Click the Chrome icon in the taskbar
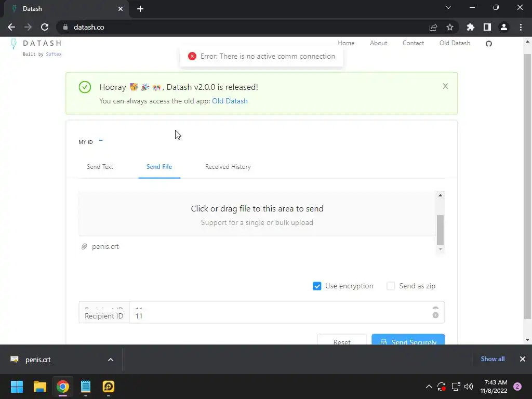532x399 pixels. coord(63,387)
